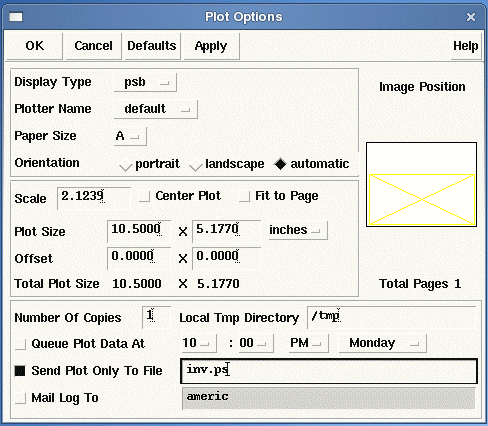Screen dimensions: 488x426
Task: Open the Help button
Action: [x=466, y=46]
